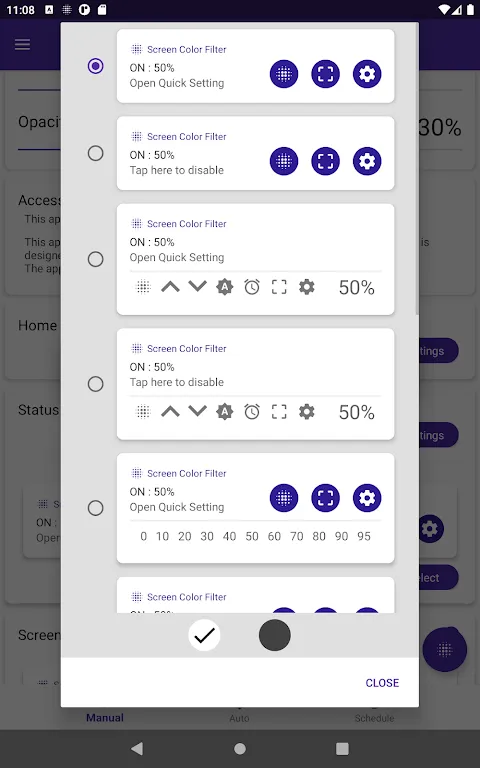The height and width of the screenshot is (768, 480).
Task: Tap alarm clock icon in third style
Action: click(x=252, y=287)
